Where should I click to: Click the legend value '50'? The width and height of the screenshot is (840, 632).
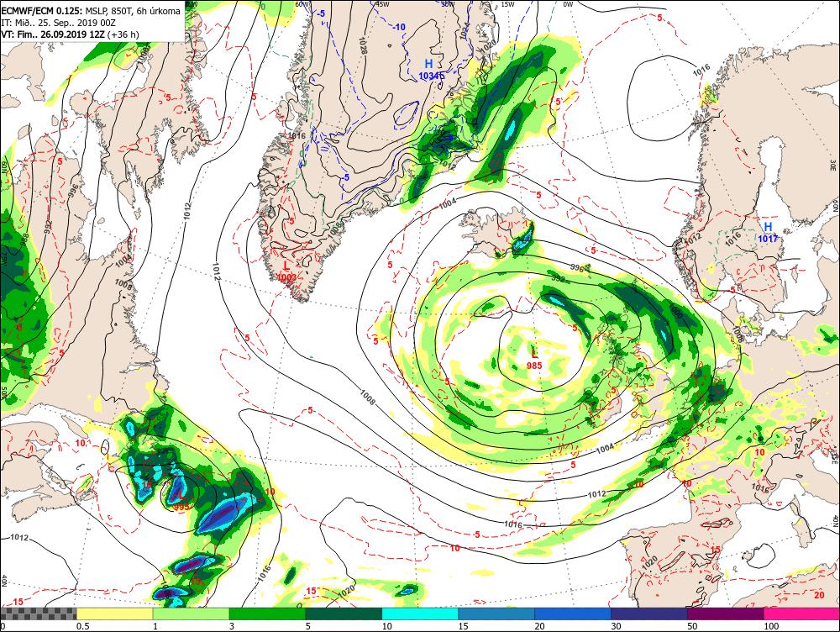pyautogui.click(x=692, y=626)
